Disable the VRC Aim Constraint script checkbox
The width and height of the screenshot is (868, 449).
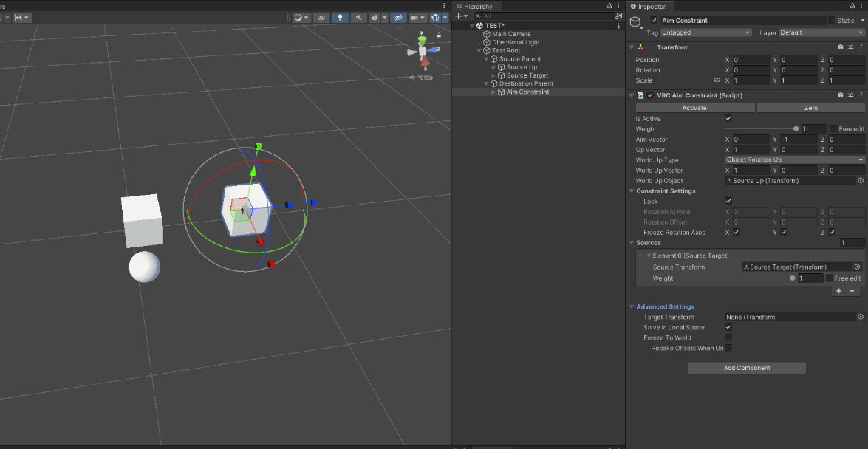[x=650, y=95]
